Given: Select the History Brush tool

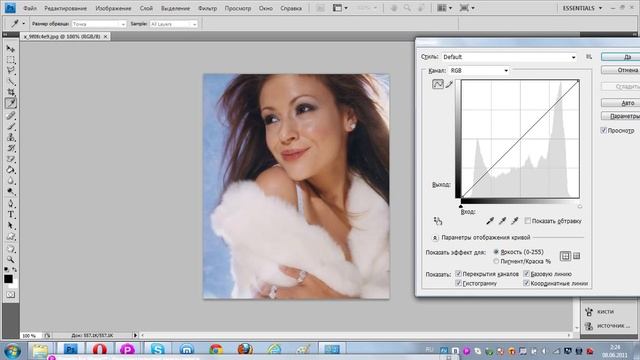Looking at the screenshot, I should tap(11, 148).
